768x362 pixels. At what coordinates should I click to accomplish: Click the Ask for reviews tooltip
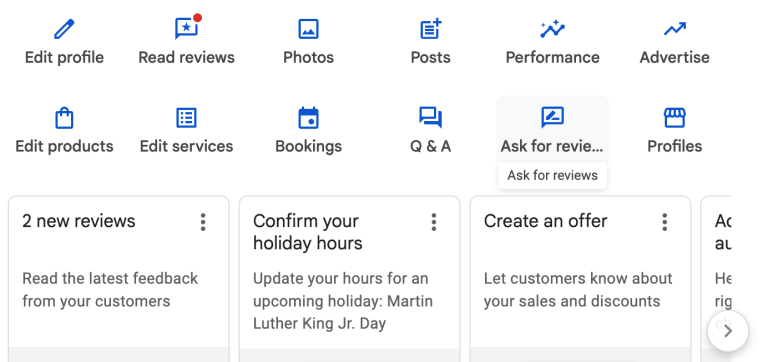552,175
